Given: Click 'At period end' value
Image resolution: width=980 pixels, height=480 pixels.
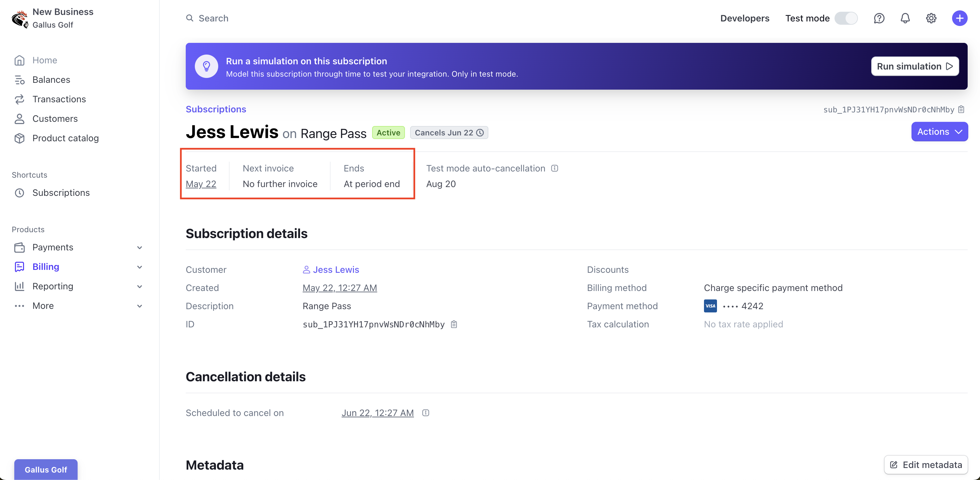Looking at the screenshot, I should 372,184.
